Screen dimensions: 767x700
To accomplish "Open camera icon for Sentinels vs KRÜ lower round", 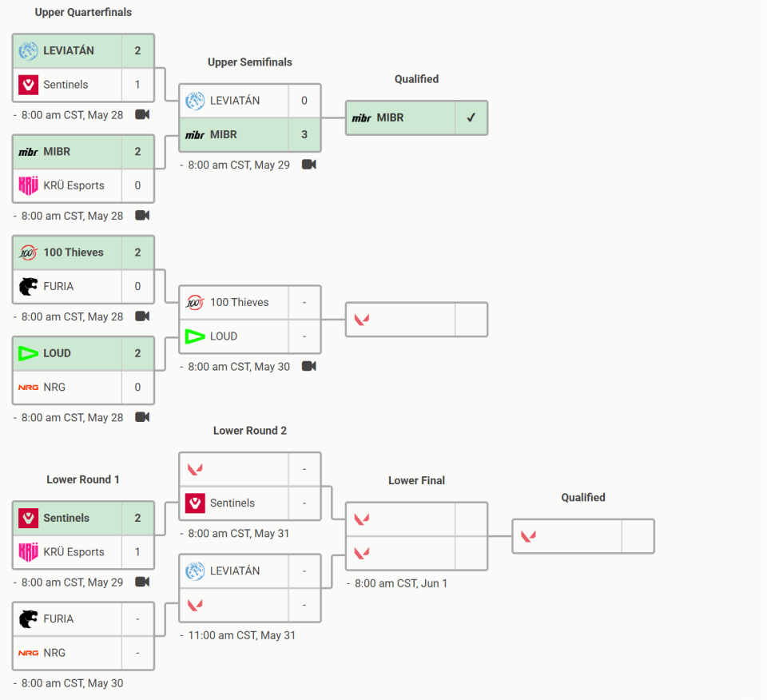I will 142,582.
